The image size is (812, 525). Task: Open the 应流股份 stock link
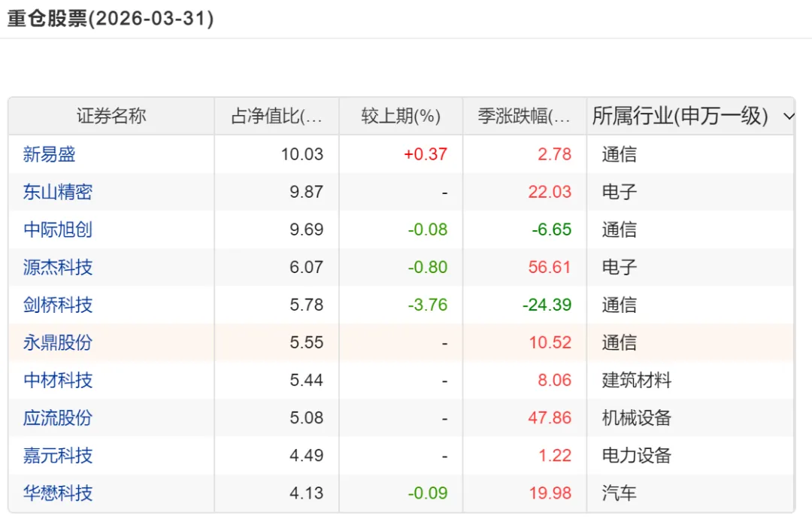pos(57,417)
